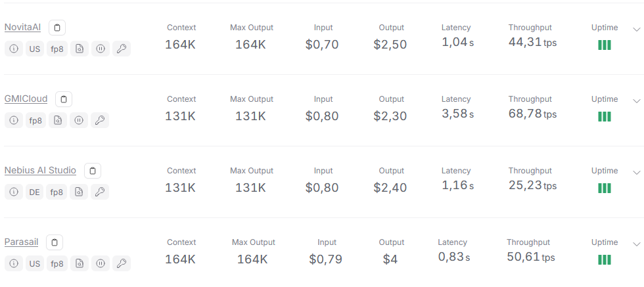Viewport: 644px width, 287px height.
Task: Click the clipboard icon next to GMICloud
Action: (x=64, y=99)
